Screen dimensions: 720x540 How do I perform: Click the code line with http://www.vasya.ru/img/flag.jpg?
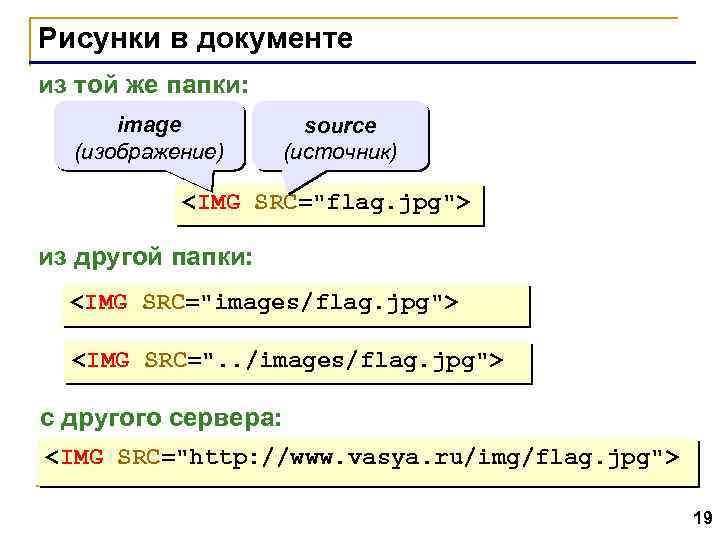(368, 462)
